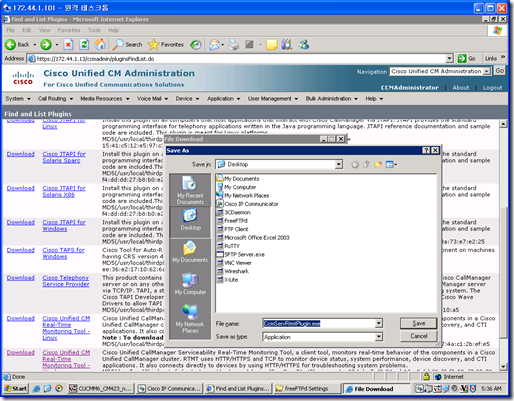
Task: Click the Up One Level icon
Action: point(366,164)
